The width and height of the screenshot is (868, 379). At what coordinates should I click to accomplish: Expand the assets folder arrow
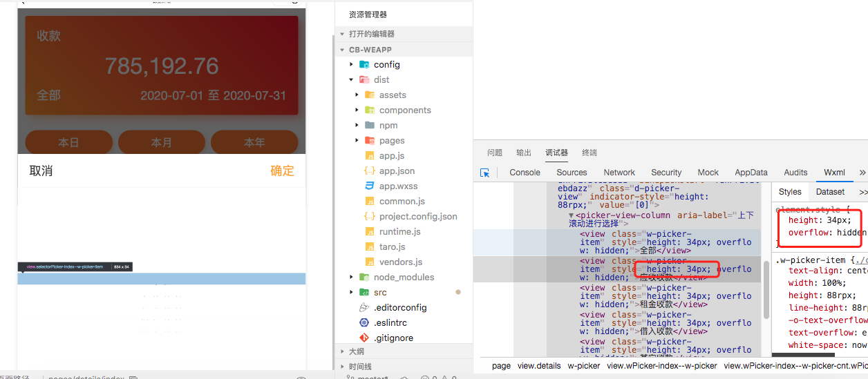point(357,95)
